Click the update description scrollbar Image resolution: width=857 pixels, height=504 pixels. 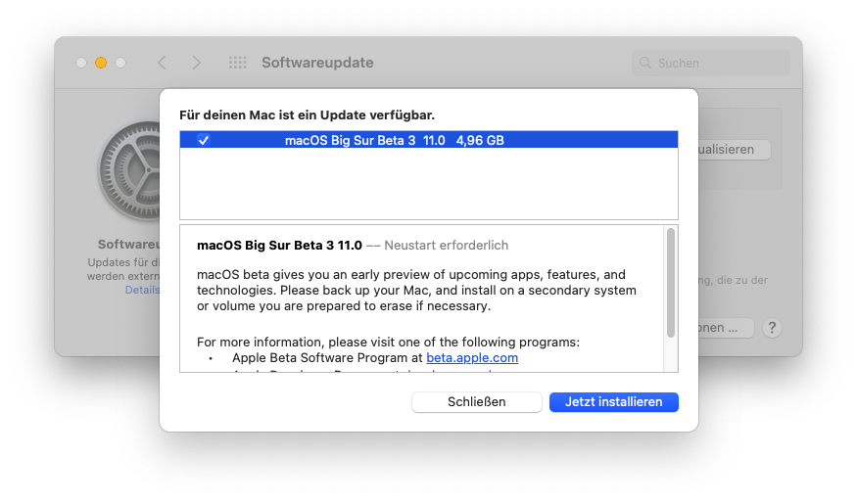click(671, 284)
